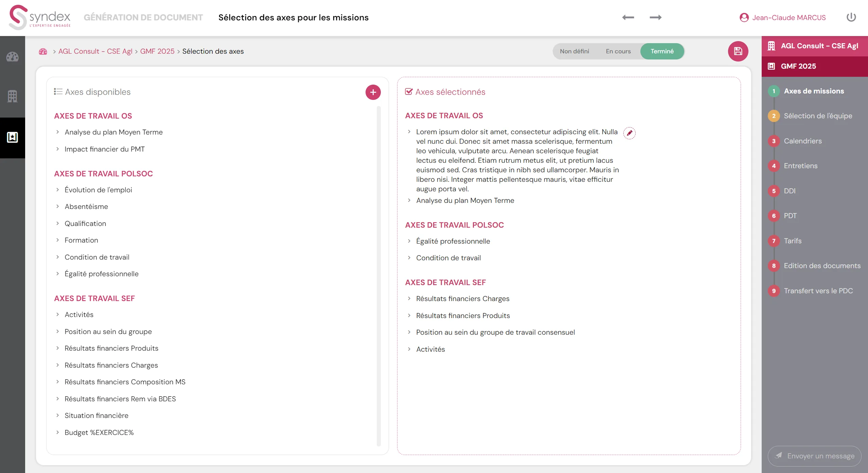Image resolution: width=868 pixels, height=473 pixels.
Task: Open companies building icon in left sidebar
Action: pos(13,97)
